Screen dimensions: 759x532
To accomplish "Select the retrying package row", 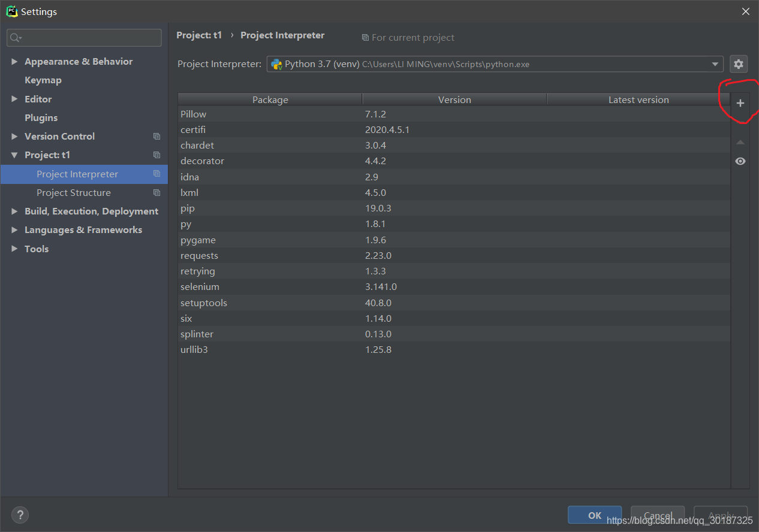I will pos(454,271).
